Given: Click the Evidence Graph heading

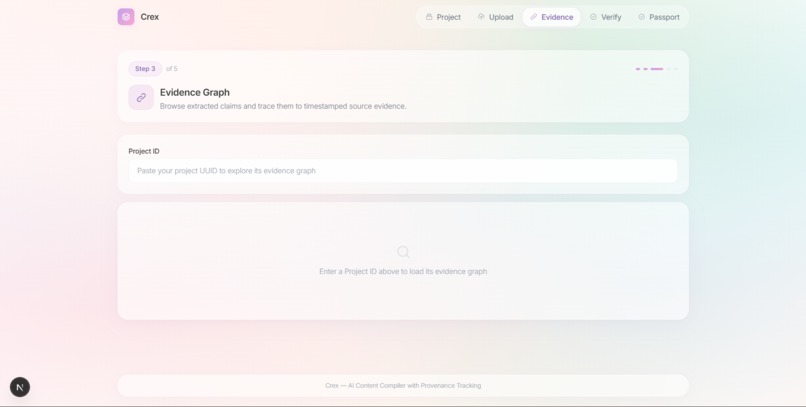Looking at the screenshot, I should point(195,92).
